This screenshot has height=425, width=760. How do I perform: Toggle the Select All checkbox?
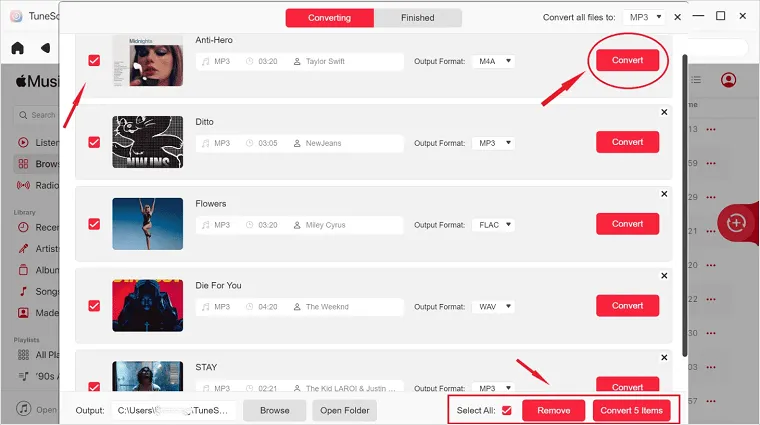tap(507, 410)
